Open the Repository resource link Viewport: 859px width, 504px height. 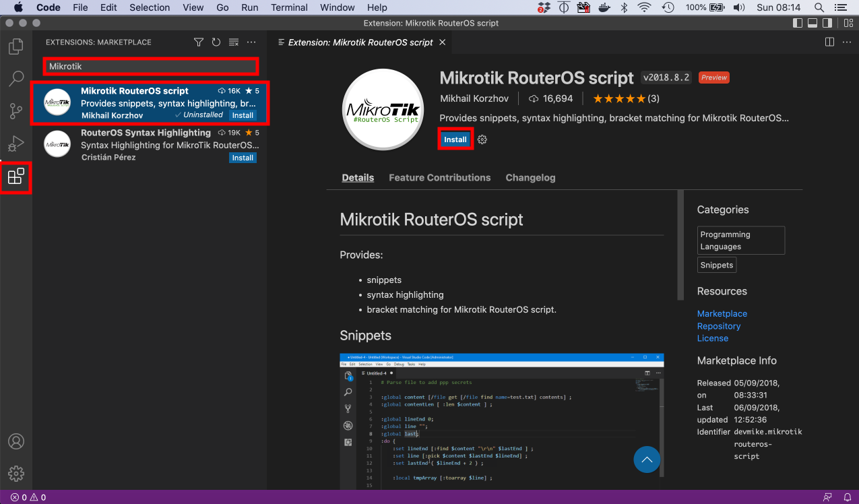[718, 326]
